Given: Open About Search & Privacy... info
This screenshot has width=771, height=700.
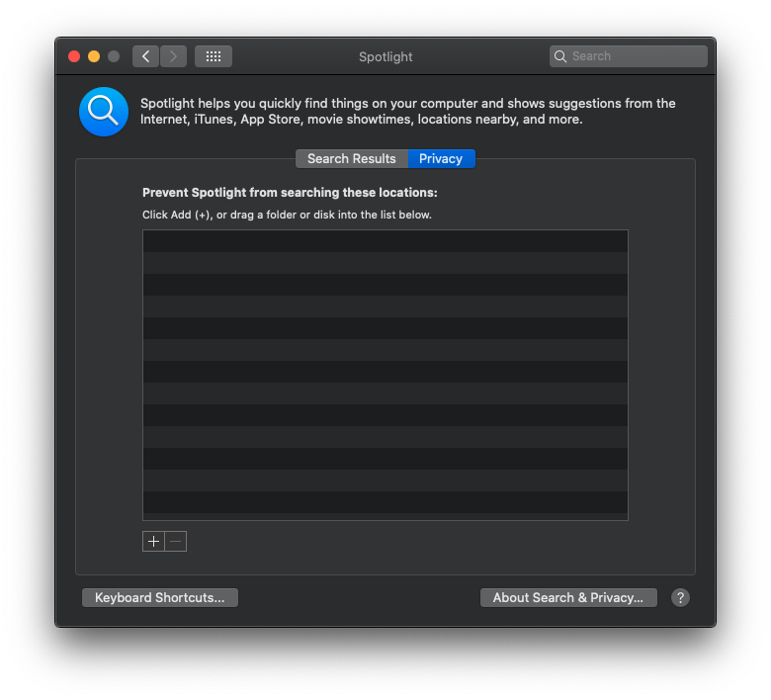Looking at the screenshot, I should (x=568, y=598).
